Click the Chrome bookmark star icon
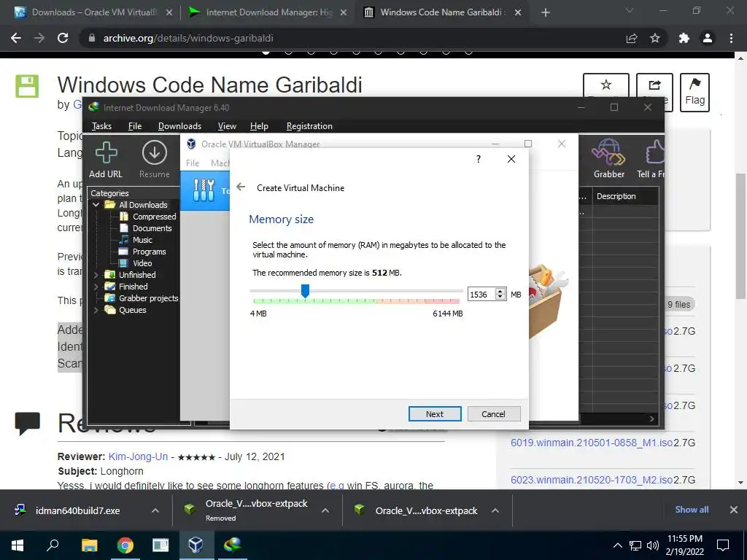The image size is (747, 560). (655, 38)
